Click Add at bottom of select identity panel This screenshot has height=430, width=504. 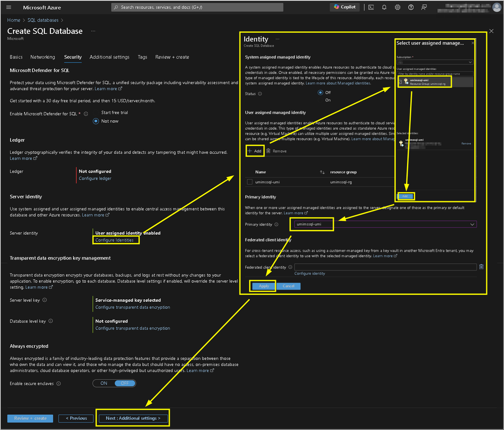pos(405,196)
